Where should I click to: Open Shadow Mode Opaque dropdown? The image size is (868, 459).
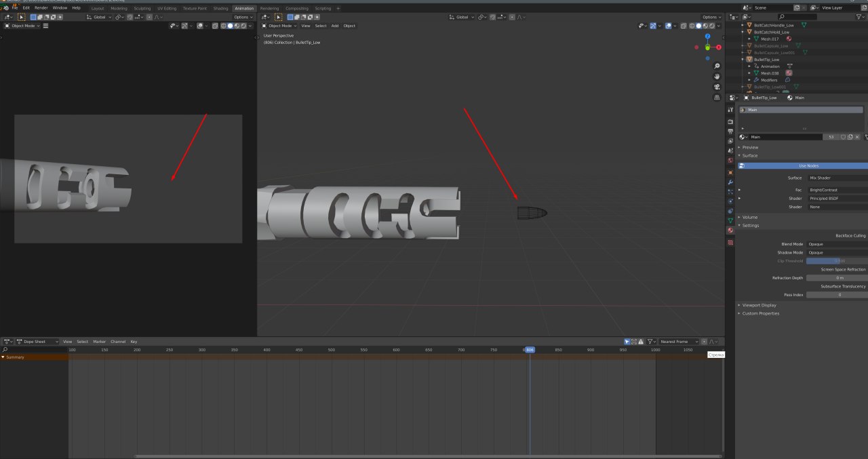(x=837, y=252)
